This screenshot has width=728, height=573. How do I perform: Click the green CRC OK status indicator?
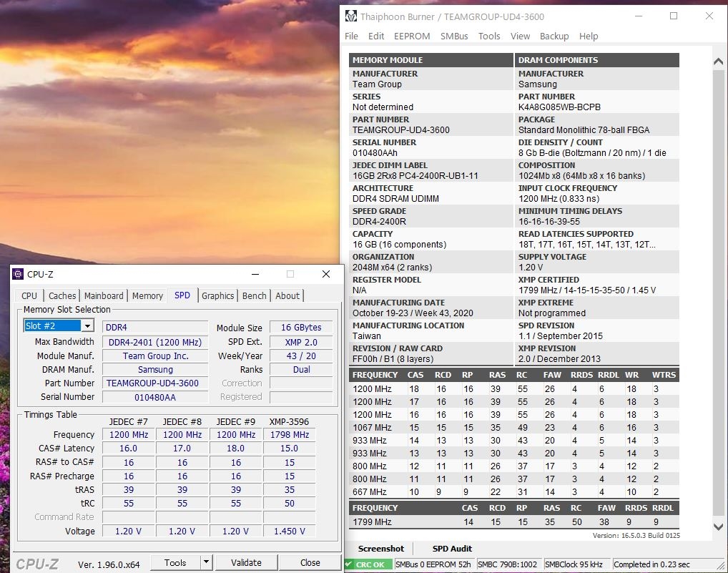[368, 564]
